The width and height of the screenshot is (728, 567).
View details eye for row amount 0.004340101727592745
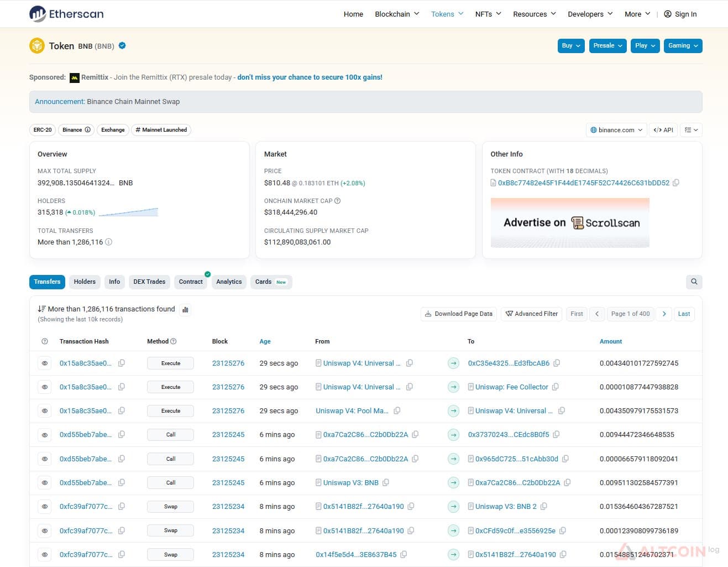point(45,363)
